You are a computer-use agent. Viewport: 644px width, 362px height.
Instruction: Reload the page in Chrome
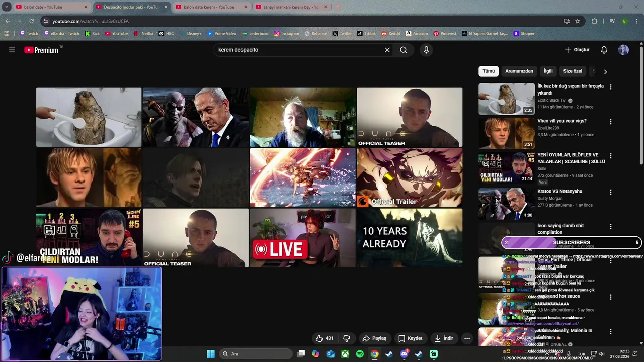click(x=31, y=21)
